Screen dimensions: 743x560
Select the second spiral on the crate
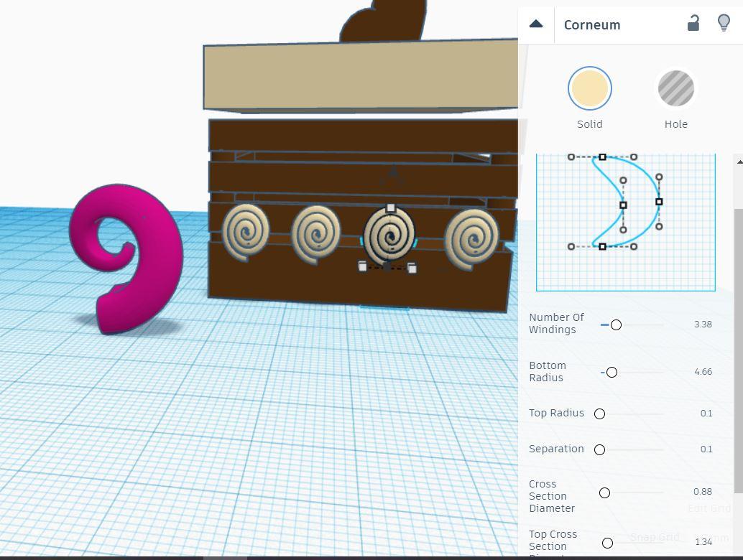point(315,234)
